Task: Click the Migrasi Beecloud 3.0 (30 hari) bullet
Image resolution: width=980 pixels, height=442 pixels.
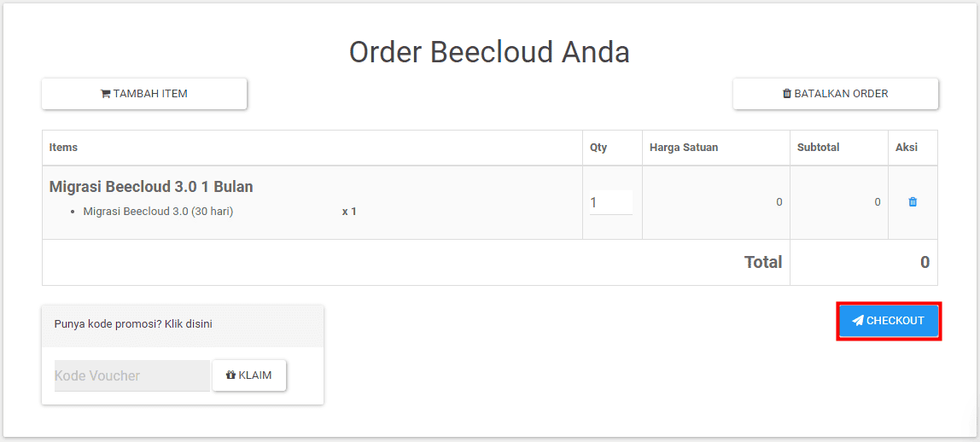Action: click(158, 212)
